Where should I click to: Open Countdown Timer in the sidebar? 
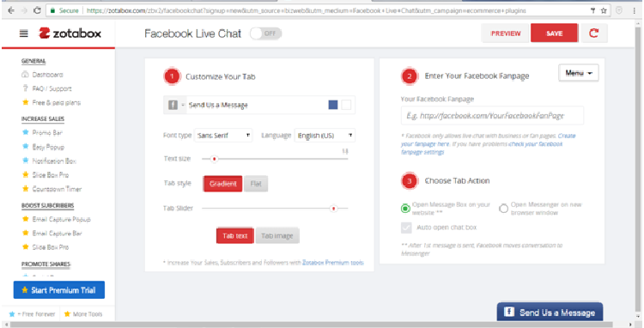[57, 189]
